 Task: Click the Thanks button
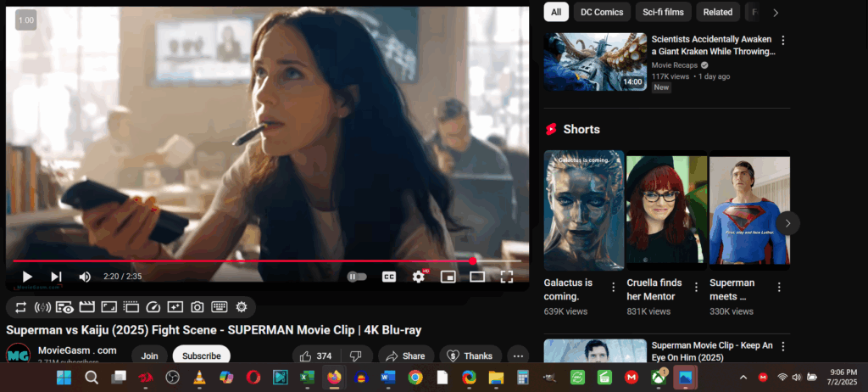click(x=470, y=356)
